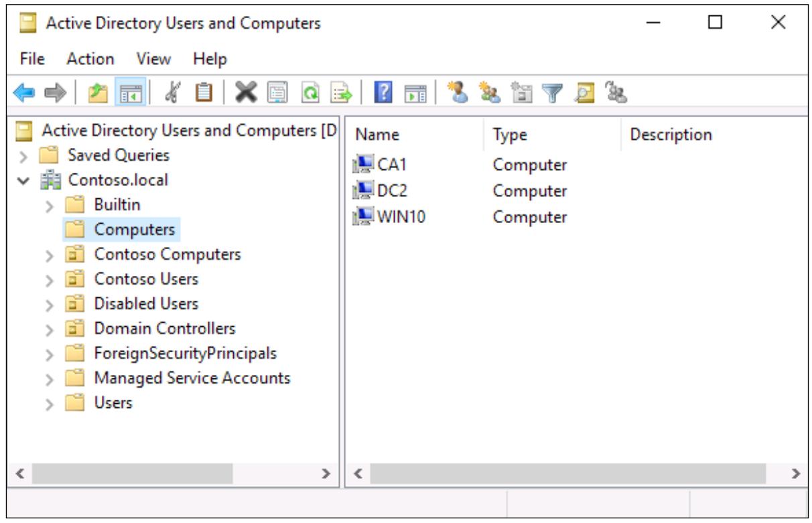Expand the Saved Queries node
Screen dimensions: 812x523
[24, 155]
